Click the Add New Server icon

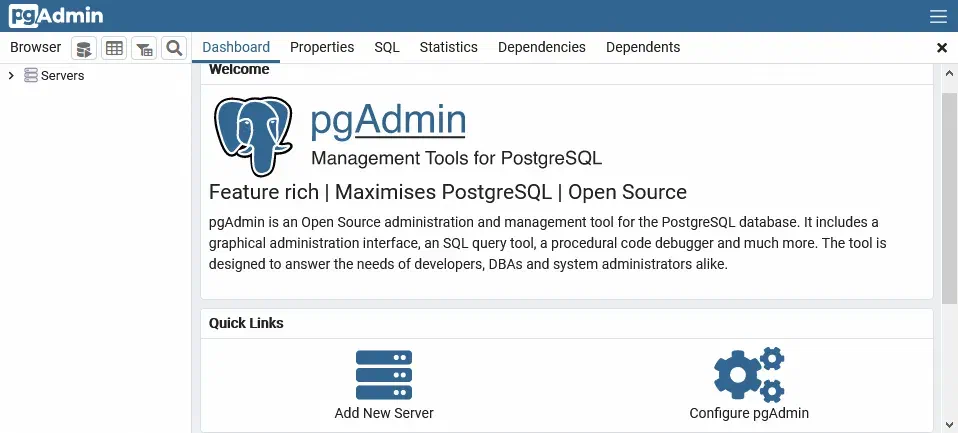(x=384, y=374)
